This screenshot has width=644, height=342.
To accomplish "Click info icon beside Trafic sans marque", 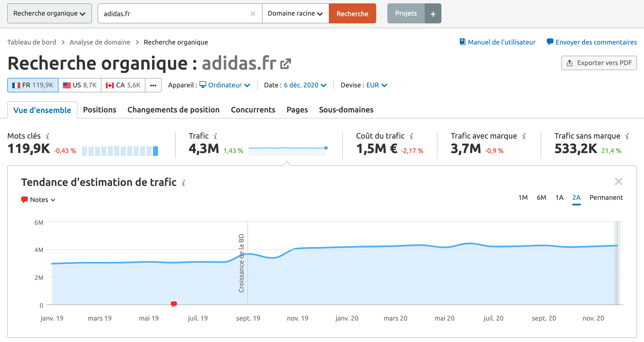I will 627,136.
